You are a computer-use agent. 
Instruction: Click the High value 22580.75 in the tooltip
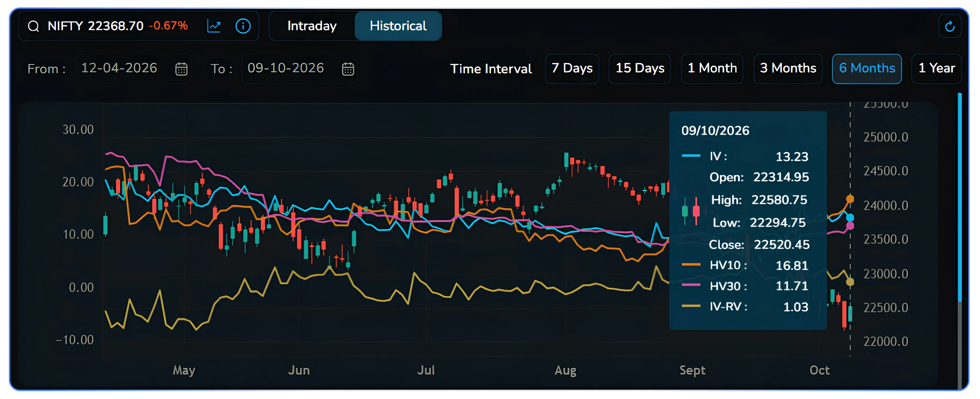(779, 200)
